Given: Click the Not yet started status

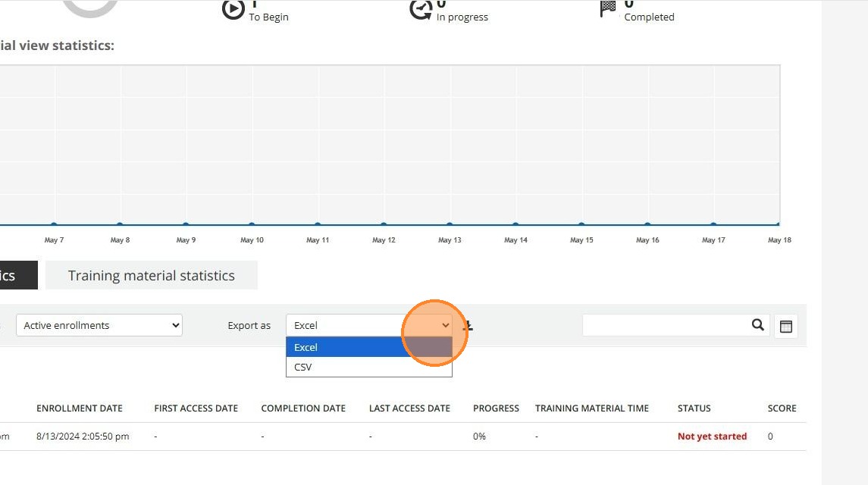Looking at the screenshot, I should [x=712, y=436].
